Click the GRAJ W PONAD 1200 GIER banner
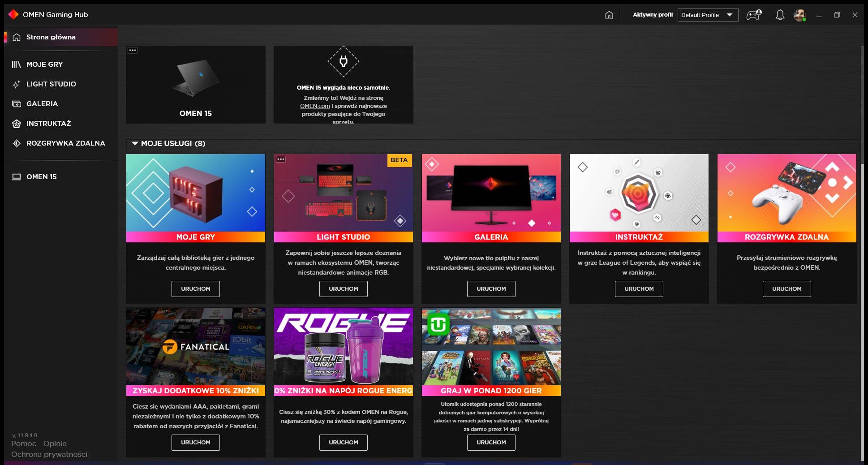Viewport: 868px width, 465px height. 491,391
